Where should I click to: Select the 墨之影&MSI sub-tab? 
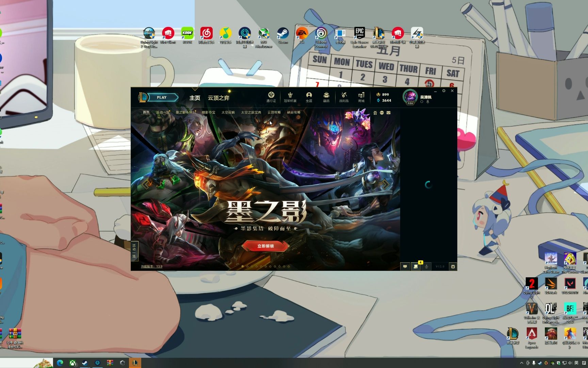click(185, 112)
